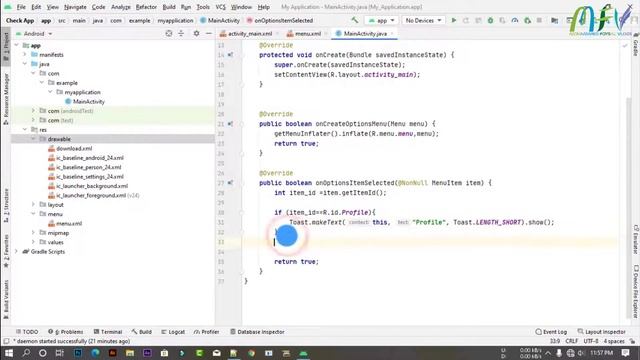
Task: Click override gutter icon beside onOptionsItemSelected
Action: [x=230, y=183]
